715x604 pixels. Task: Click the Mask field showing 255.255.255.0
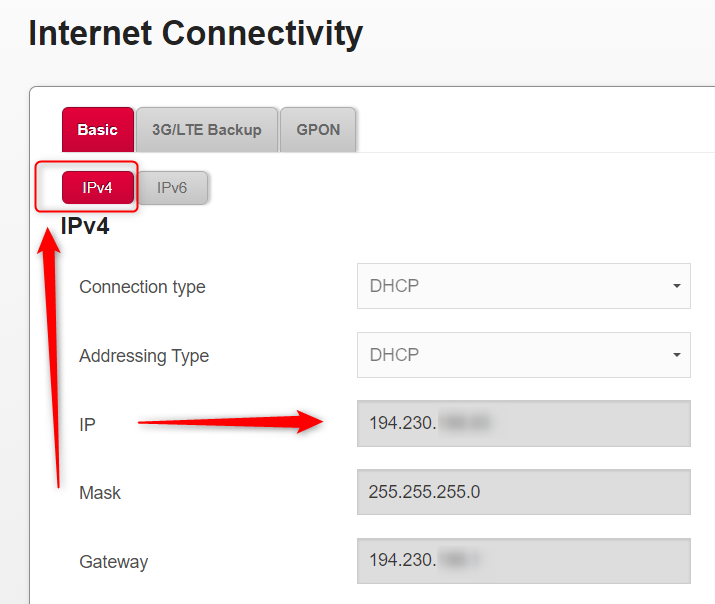523,493
